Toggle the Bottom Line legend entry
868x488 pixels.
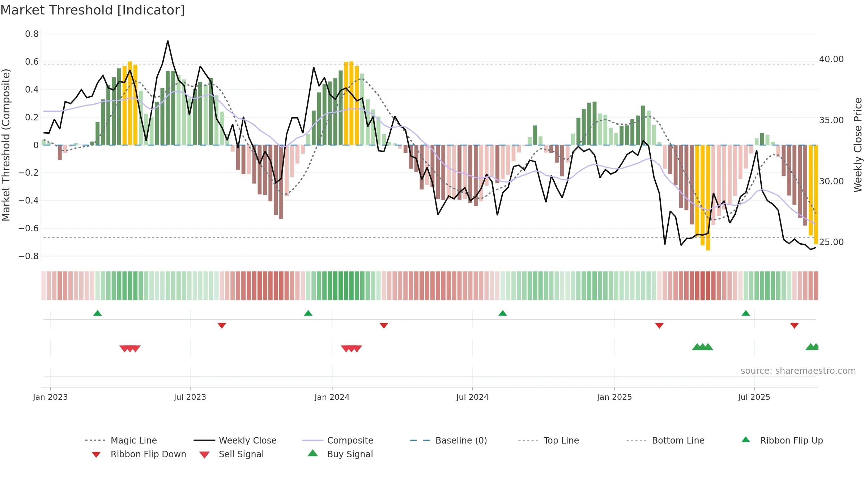665,440
